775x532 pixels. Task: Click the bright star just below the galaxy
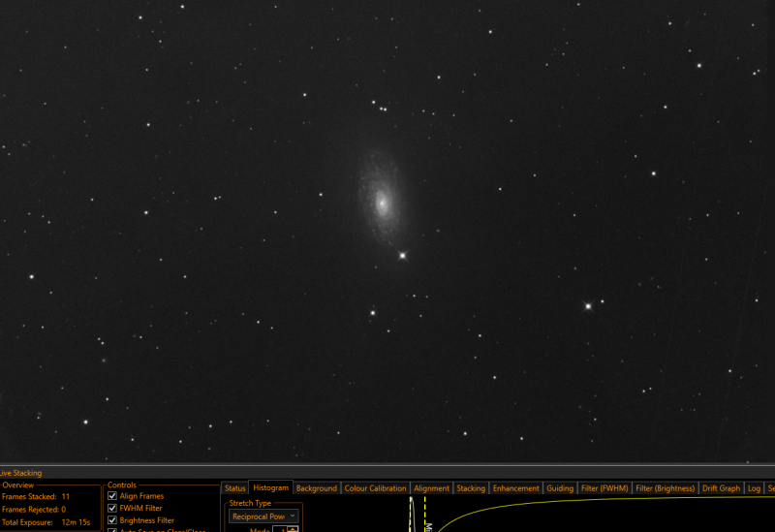pos(403,256)
